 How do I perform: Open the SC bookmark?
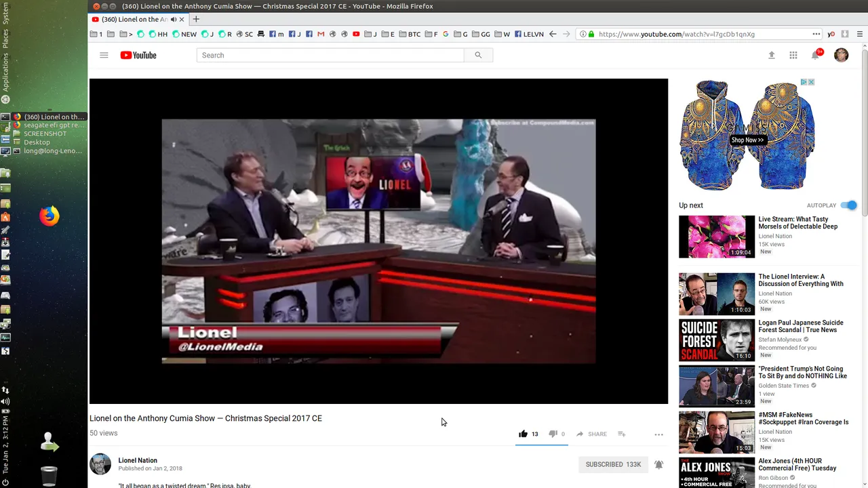[244, 34]
